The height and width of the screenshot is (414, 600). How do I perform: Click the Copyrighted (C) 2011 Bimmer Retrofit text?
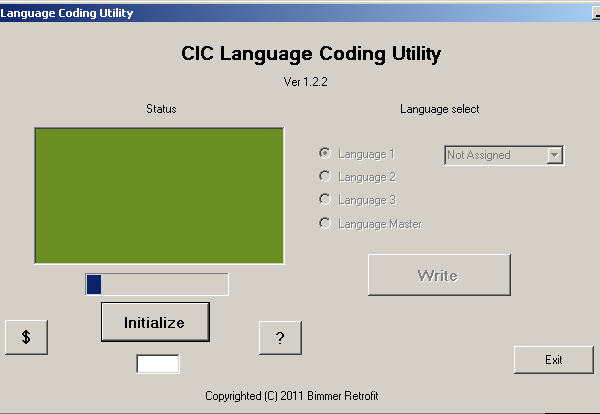click(292, 396)
